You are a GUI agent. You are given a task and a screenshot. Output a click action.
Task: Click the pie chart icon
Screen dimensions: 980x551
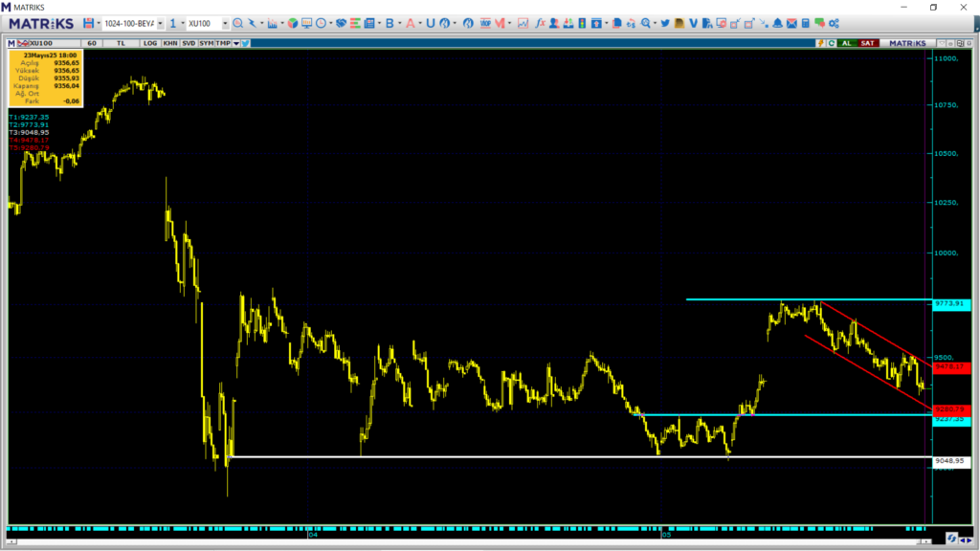[x=293, y=23]
